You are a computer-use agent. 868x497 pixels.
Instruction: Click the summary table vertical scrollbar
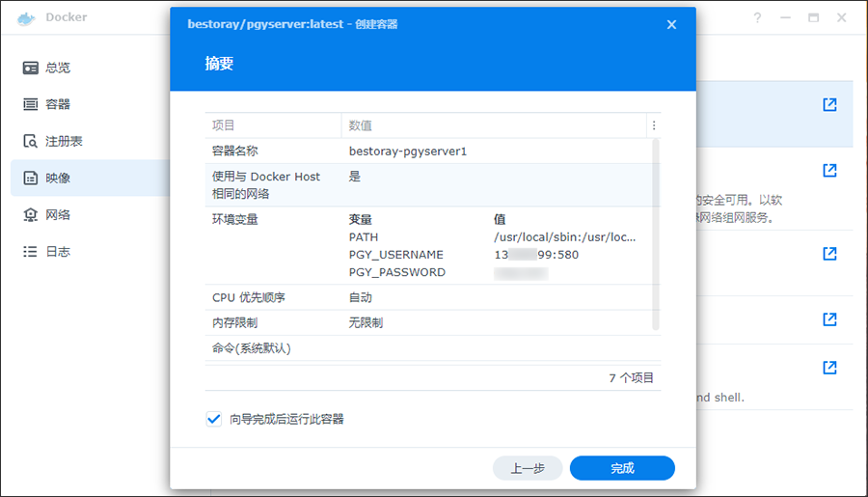656,235
